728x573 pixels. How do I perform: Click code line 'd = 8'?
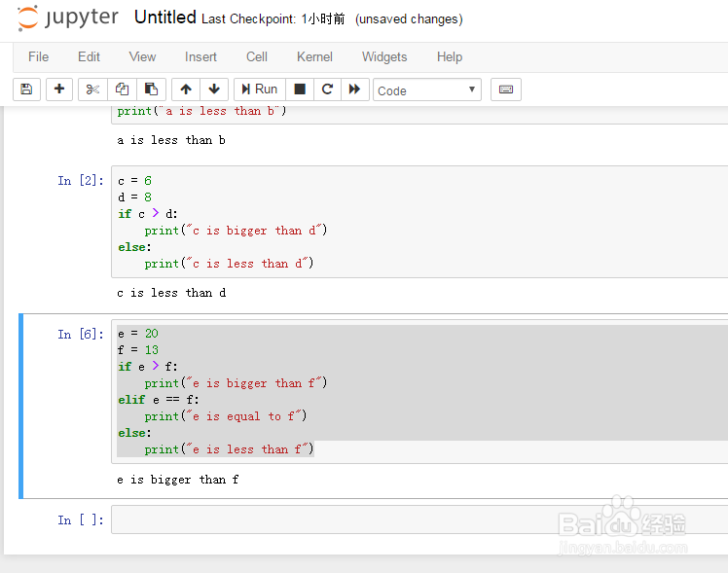134,197
